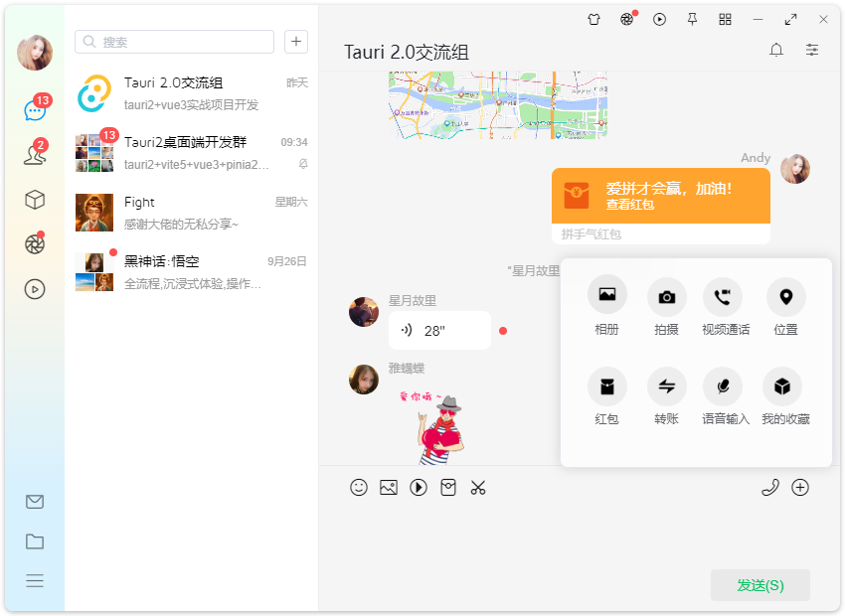Click the screenshot scissors icon
The image size is (845, 616).
[x=478, y=488]
